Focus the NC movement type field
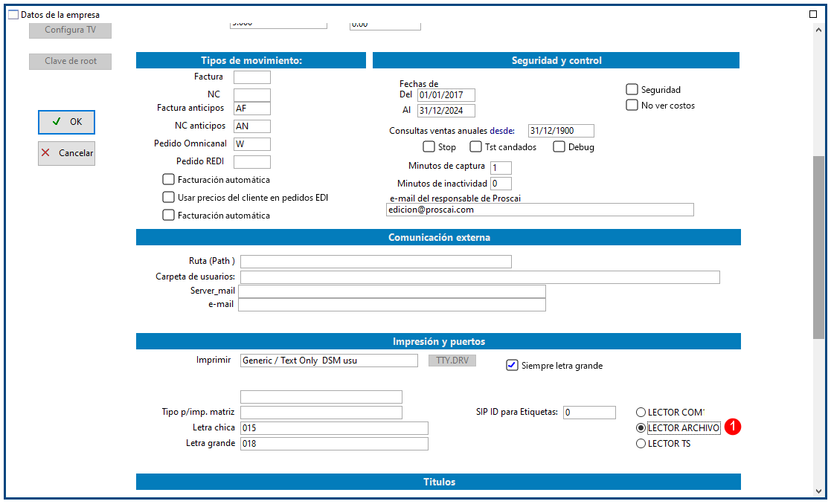This screenshot has height=504, width=831. pos(252,94)
